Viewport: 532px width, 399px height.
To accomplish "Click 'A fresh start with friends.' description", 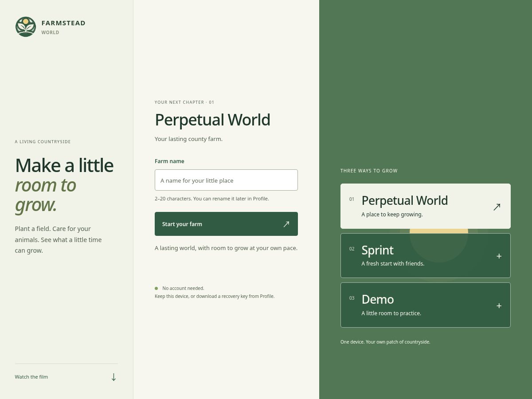I will [393, 263].
